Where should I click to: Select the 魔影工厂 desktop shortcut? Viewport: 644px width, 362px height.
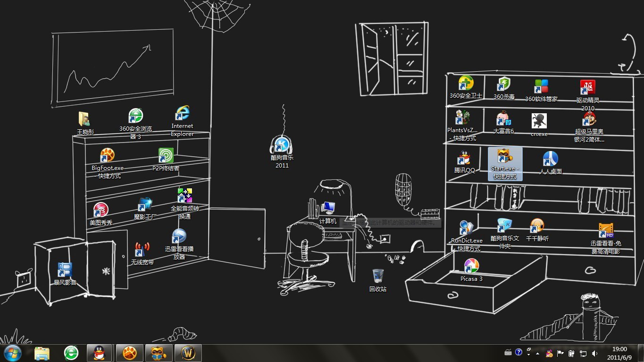click(145, 209)
